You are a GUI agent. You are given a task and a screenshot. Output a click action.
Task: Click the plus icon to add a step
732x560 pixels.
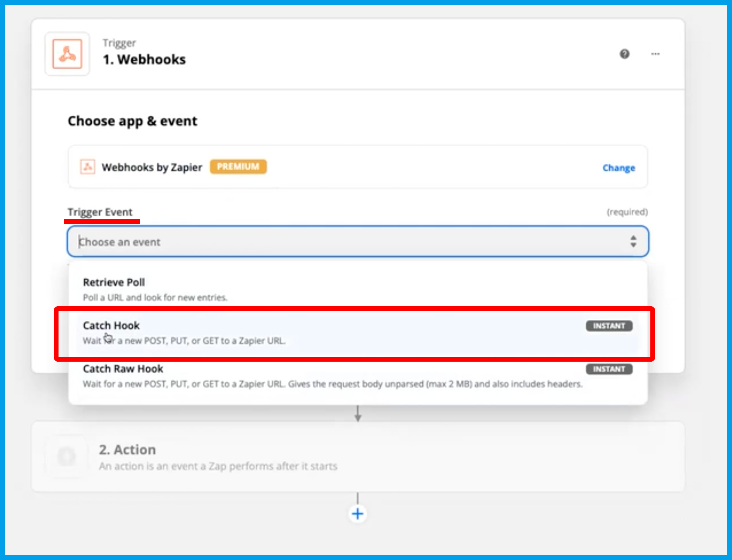(x=357, y=514)
